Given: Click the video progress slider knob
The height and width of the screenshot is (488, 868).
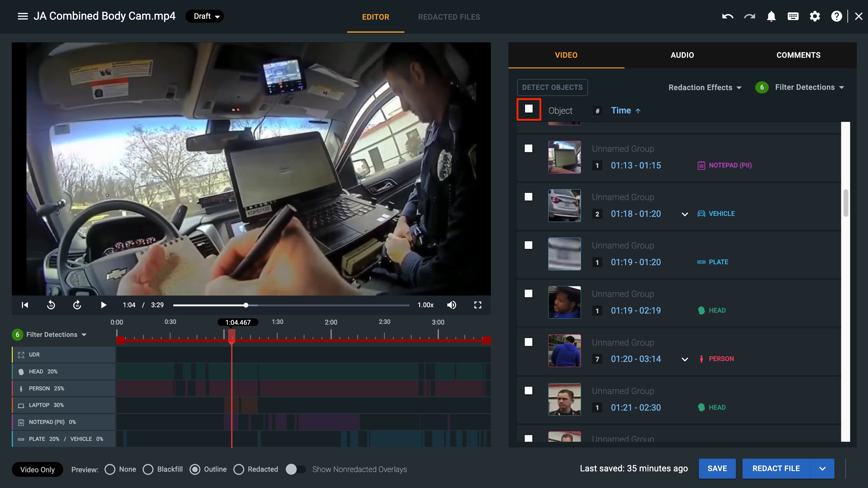Looking at the screenshot, I should coord(246,305).
